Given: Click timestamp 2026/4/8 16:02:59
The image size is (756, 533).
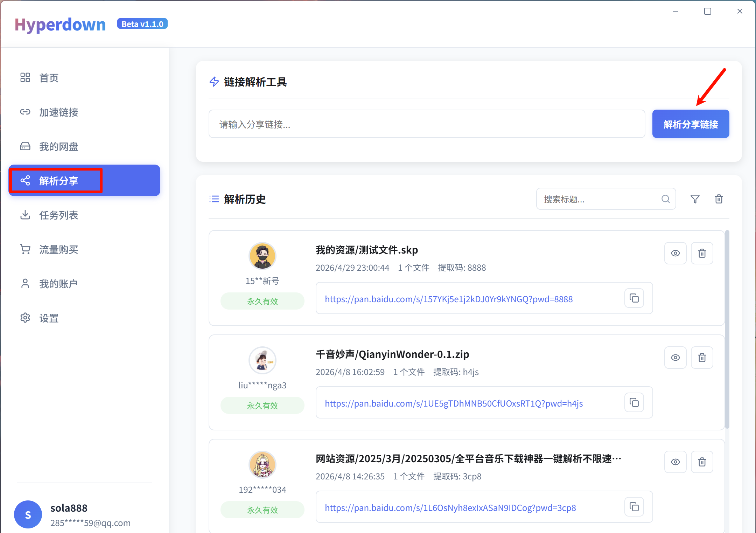Looking at the screenshot, I should pos(350,372).
